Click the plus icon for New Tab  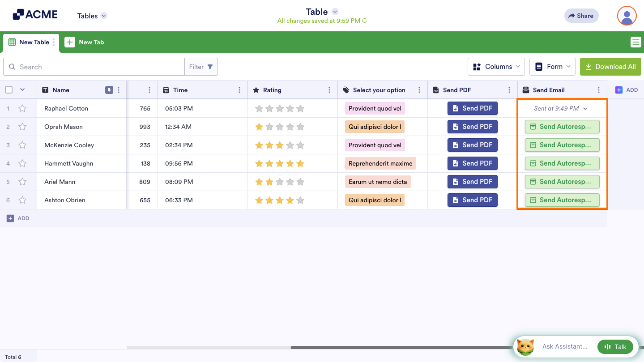point(70,42)
